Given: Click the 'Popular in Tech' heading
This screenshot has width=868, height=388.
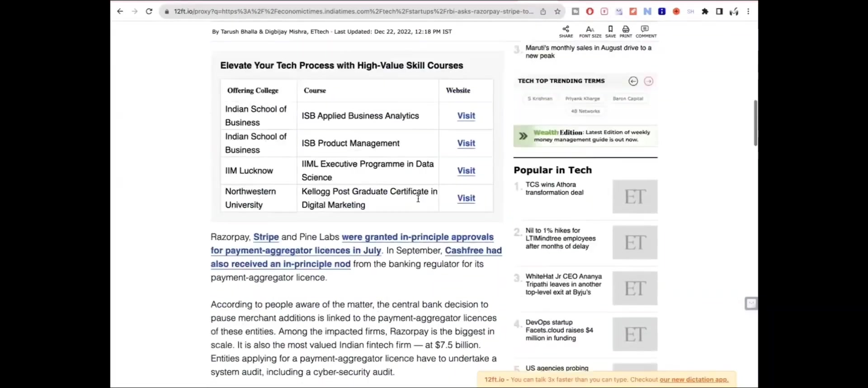Looking at the screenshot, I should coord(552,170).
